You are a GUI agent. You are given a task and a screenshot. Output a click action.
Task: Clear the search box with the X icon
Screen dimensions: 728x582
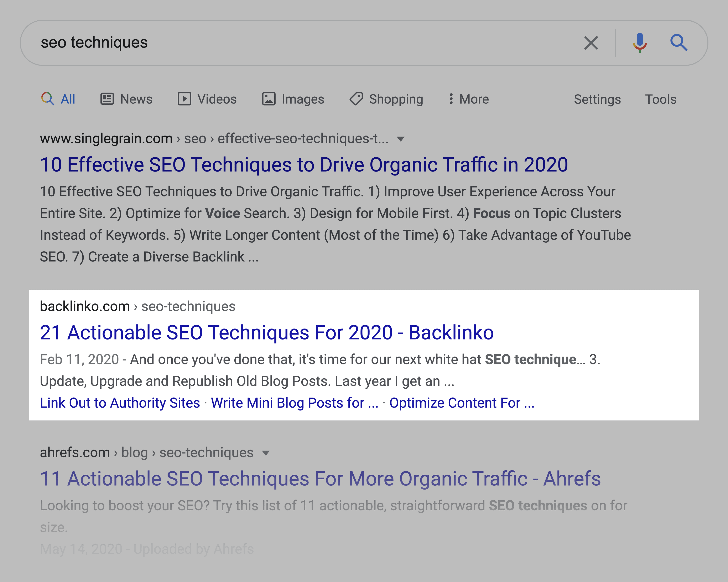click(x=591, y=43)
